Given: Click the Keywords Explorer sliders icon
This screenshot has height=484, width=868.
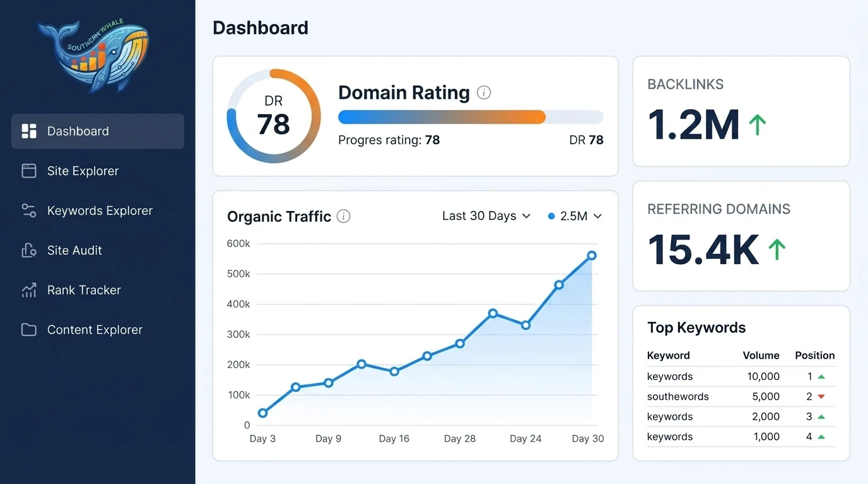Looking at the screenshot, I should [x=29, y=210].
